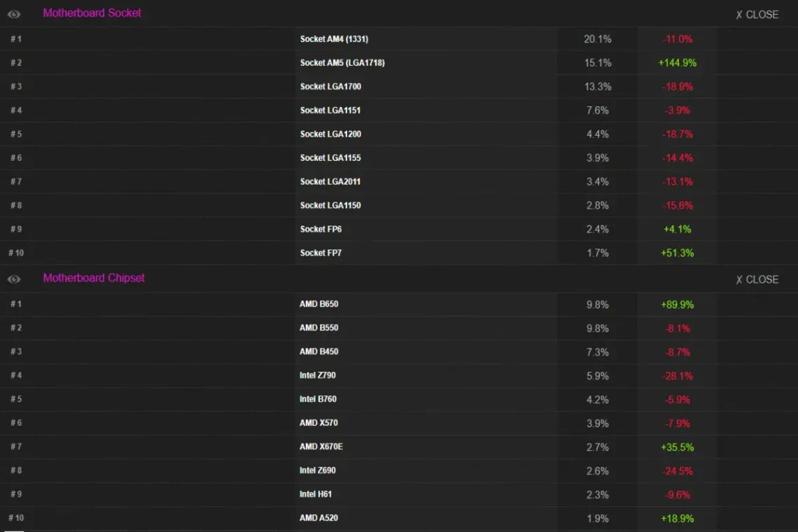The width and height of the screenshot is (798, 532).
Task: Select AMD A520 chipset row
Action: click(399, 518)
